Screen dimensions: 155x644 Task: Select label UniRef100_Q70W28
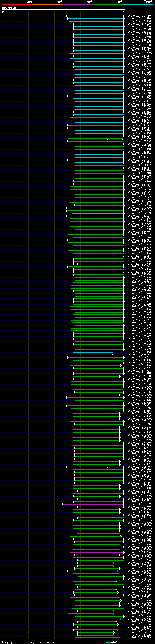[139, 85]
